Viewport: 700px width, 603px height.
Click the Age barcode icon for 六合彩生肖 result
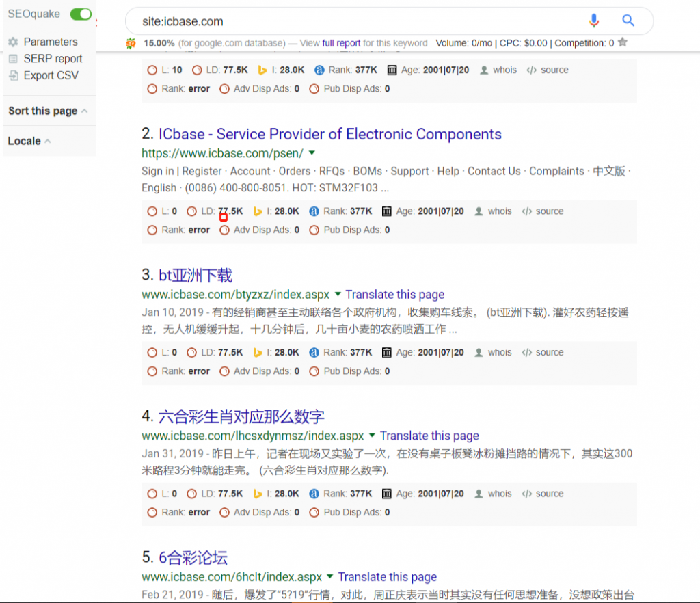tap(387, 493)
